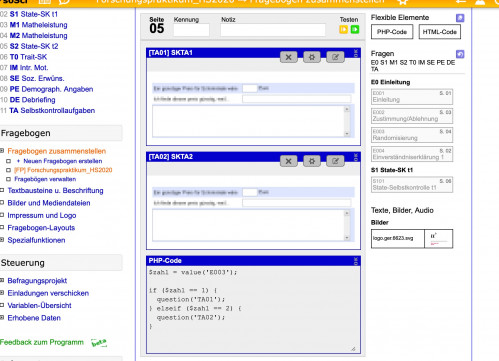The height and width of the screenshot is (361, 499).
Task: Collapse the Fragebogen zusammenstellen tree node
Action: click(2, 151)
